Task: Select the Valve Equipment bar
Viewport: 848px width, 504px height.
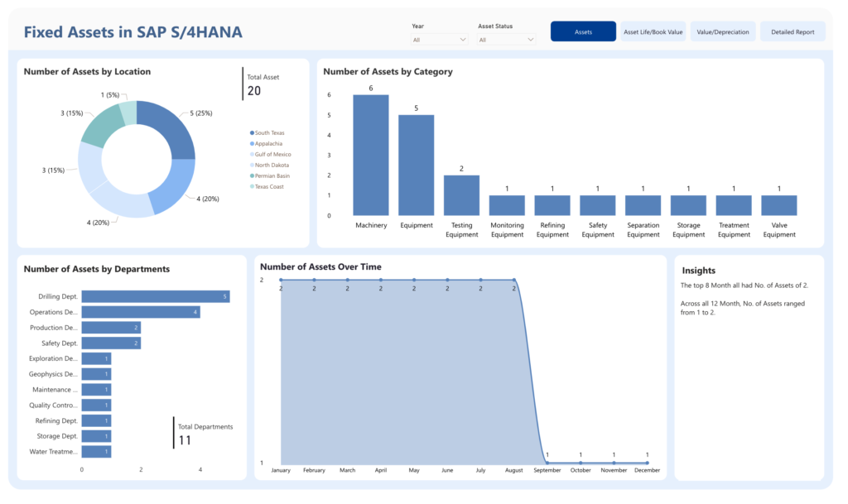Action: [x=778, y=205]
